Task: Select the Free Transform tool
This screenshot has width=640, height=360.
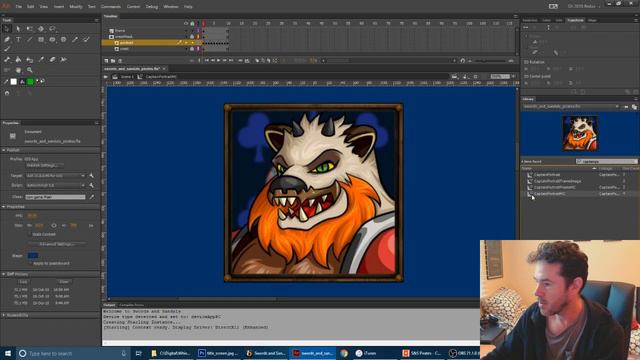Action: tap(30, 29)
